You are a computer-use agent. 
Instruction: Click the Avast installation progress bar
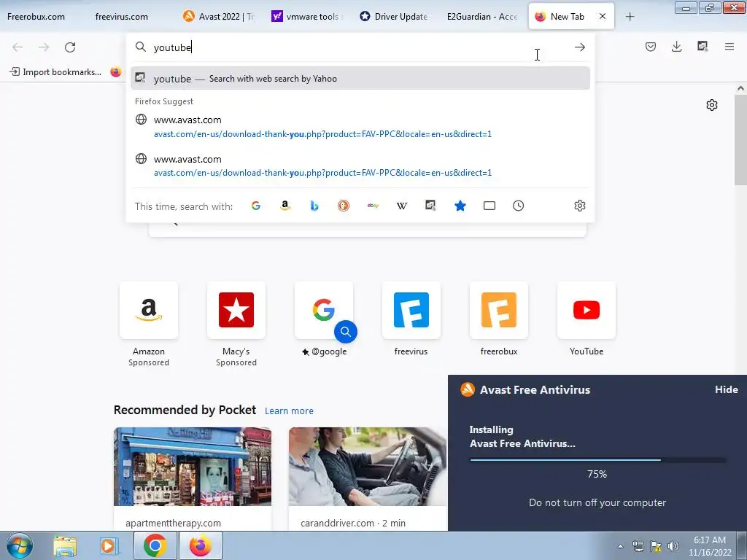click(597, 460)
